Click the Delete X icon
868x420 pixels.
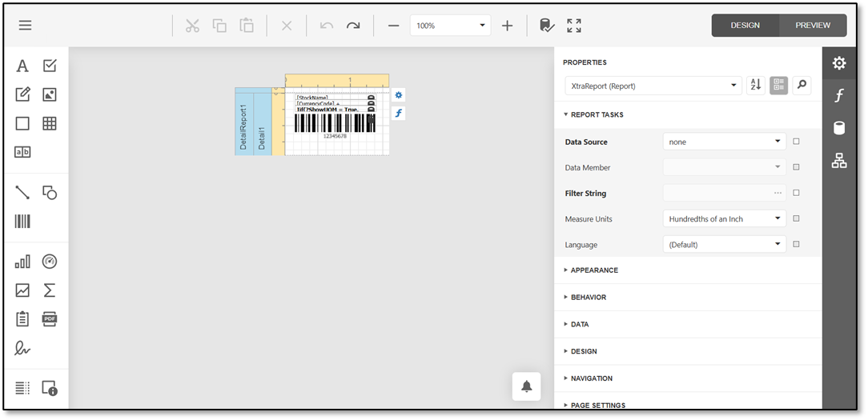286,26
